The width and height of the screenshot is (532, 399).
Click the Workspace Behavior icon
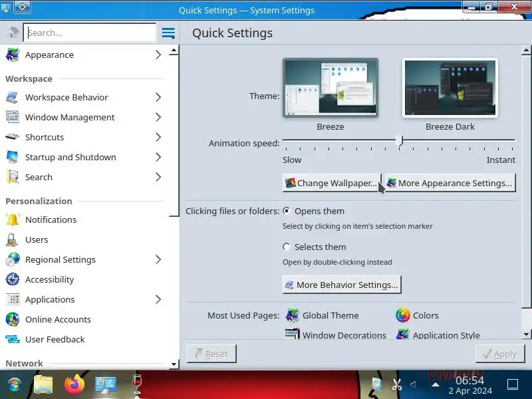point(13,97)
